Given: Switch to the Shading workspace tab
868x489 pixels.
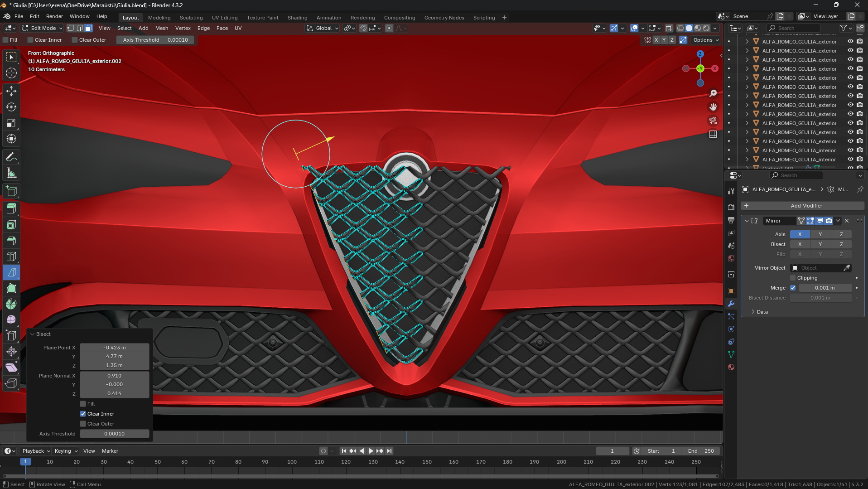Looking at the screenshot, I should coord(297,18).
